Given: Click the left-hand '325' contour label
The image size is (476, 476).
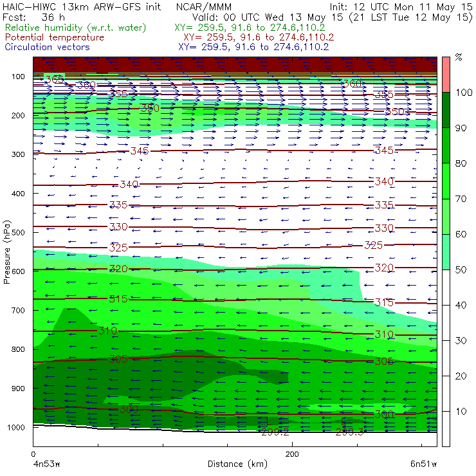Looking at the screenshot, I should [x=118, y=248].
